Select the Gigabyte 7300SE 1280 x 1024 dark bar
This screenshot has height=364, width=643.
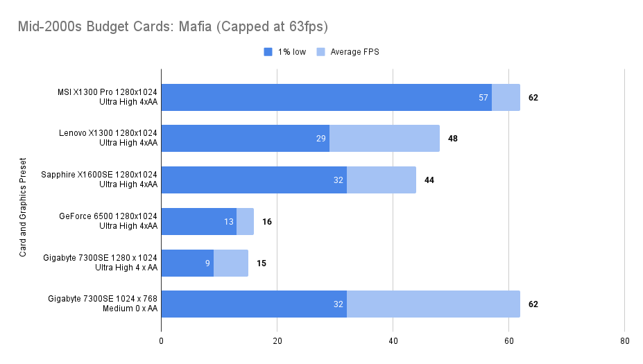[186, 263]
